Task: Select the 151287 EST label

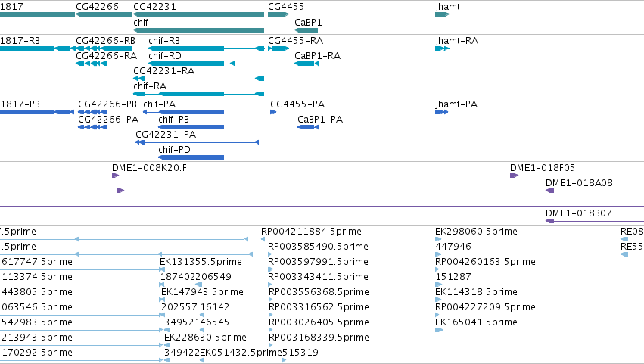Action: click(453, 277)
